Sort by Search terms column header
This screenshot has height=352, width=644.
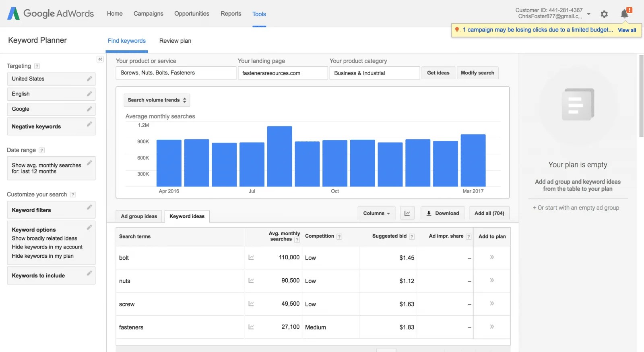[135, 236]
